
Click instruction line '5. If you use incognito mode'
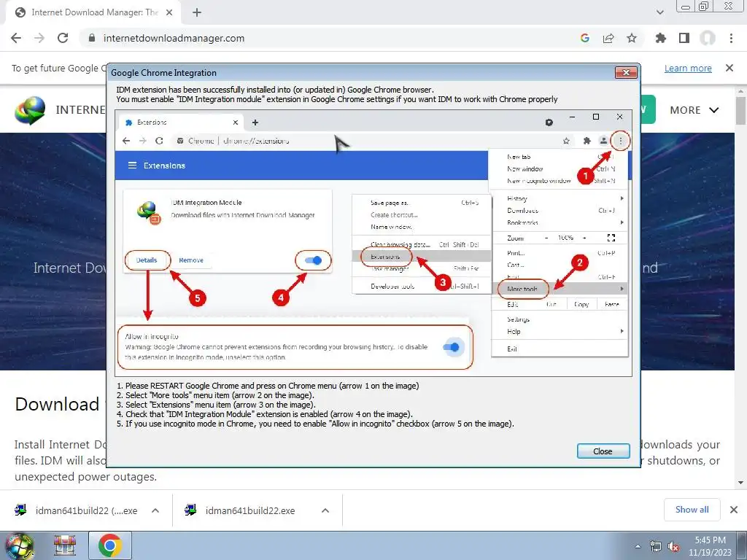click(x=315, y=424)
